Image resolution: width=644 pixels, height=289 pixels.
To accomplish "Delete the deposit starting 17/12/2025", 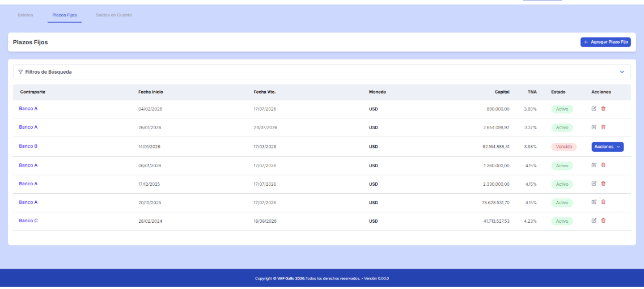I will click(x=603, y=184).
